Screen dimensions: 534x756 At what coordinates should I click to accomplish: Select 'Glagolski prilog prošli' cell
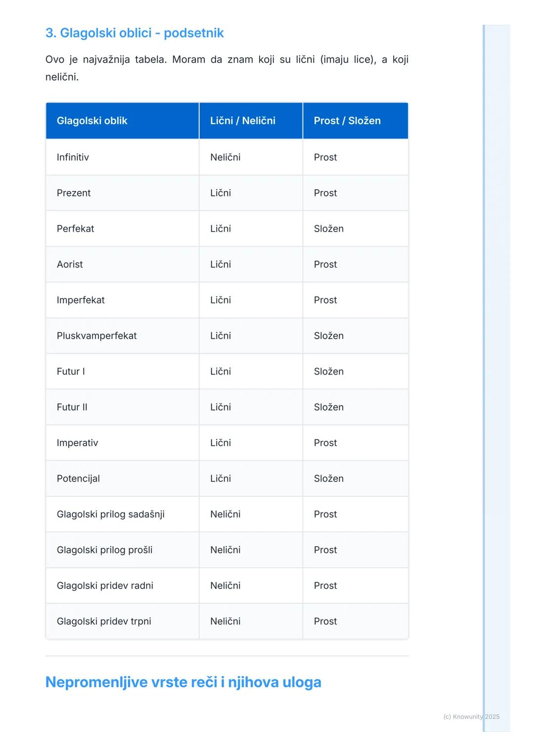coord(104,550)
